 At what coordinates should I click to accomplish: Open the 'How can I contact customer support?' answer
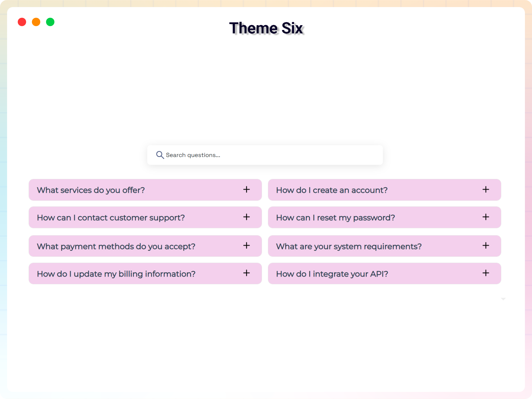click(111, 218)
